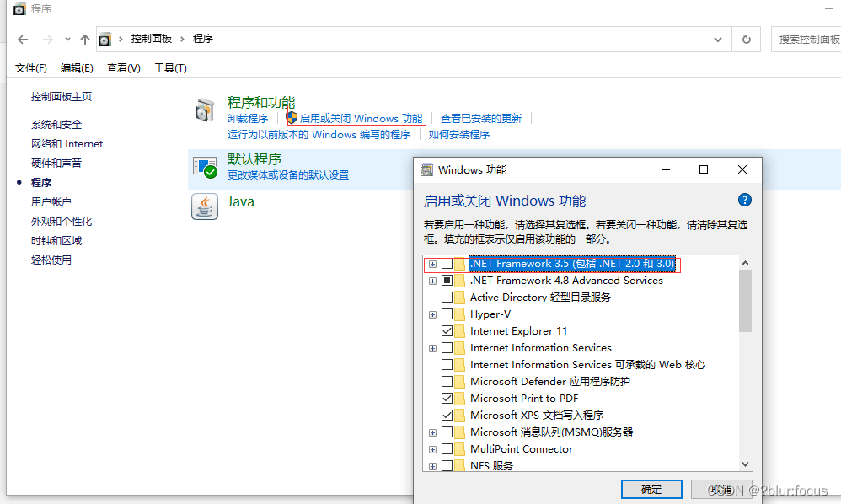Click the 默认程序 heading
The width and height of the screenshot is (841, 504).
pos(254,158)
